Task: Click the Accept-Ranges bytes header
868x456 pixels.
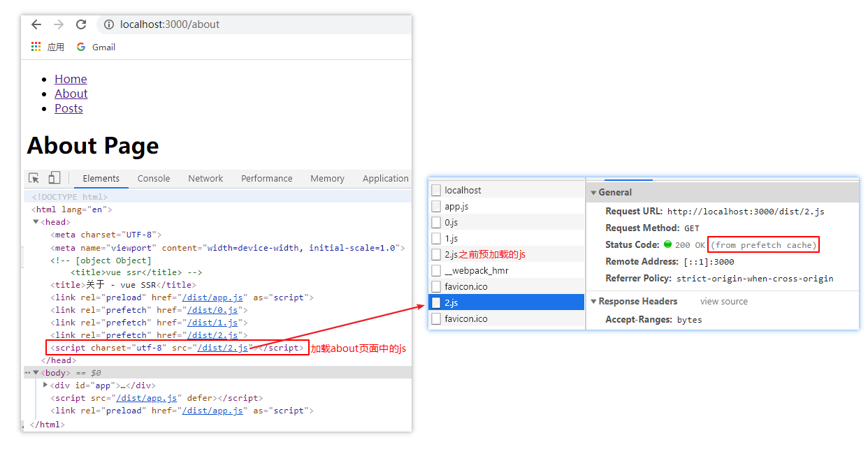Action: pos(653,320)
